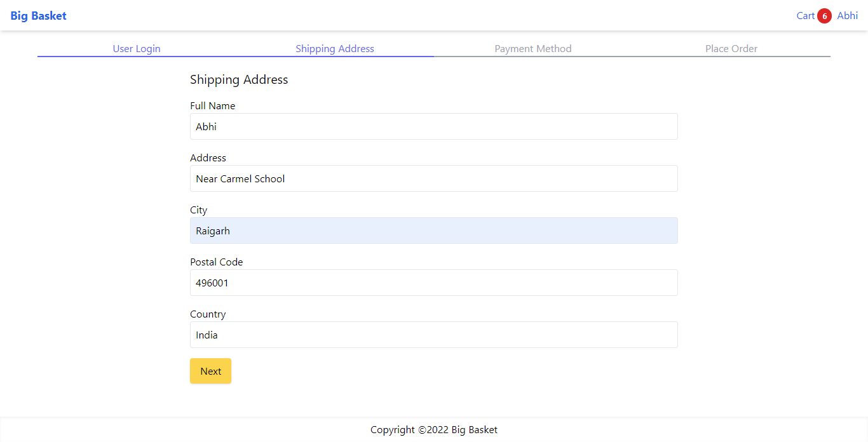Click the Copyright ©2022 Big Basket footer text
This screenshot has height=442, width=868.
pyautogui.click(x=434, y=430)
